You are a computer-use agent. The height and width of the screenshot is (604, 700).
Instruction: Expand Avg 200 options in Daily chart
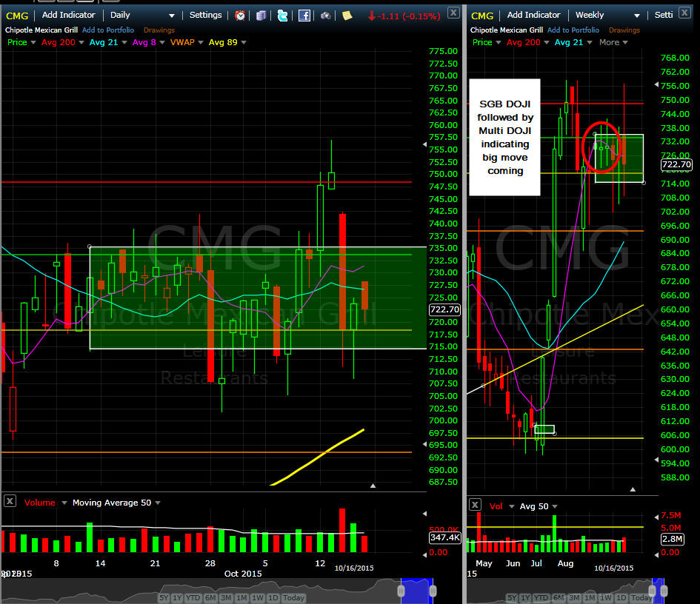click(x=81, y=42)
